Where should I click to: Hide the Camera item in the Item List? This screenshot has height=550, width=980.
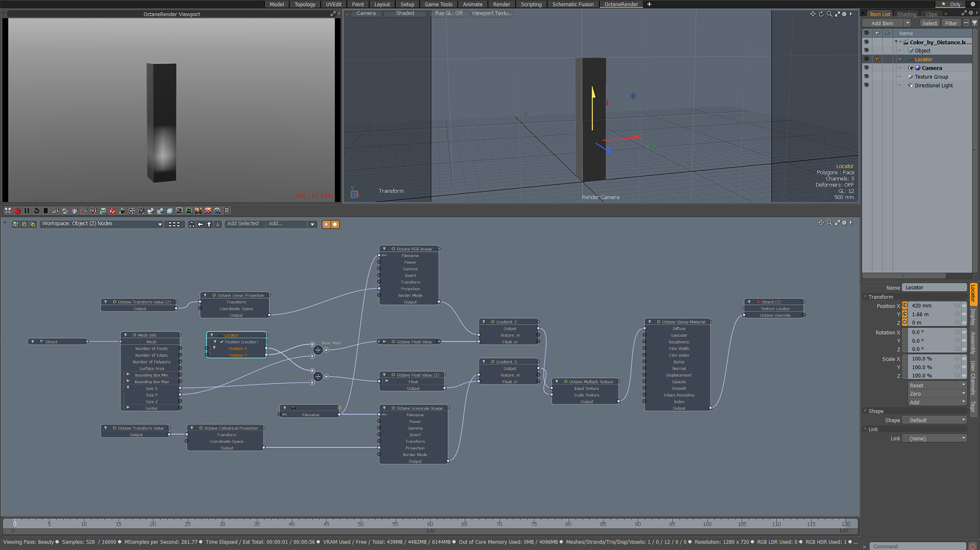click(x=866, y=68)
